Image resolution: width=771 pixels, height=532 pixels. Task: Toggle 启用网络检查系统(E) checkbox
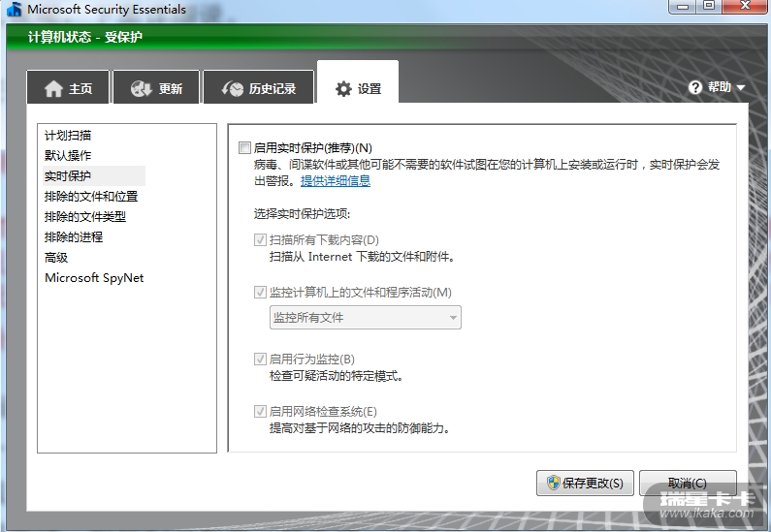(260, 411)
